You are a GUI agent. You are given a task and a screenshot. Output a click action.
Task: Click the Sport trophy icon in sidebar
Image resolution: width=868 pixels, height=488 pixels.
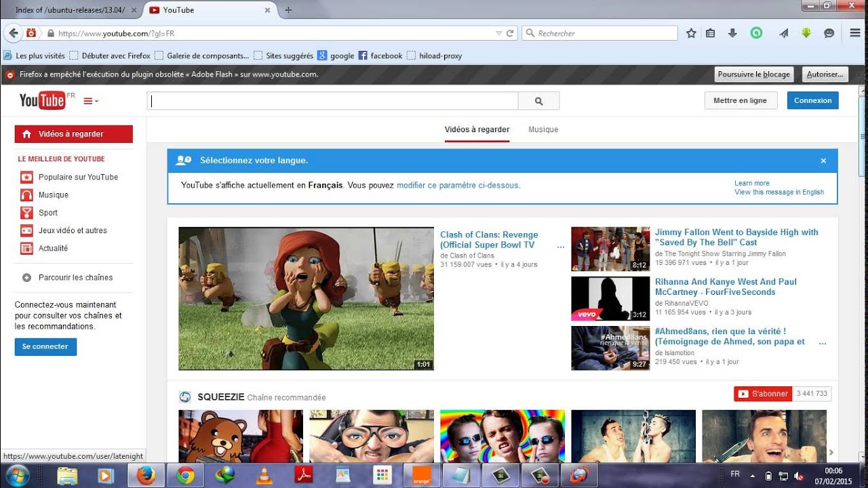(26, 212)
